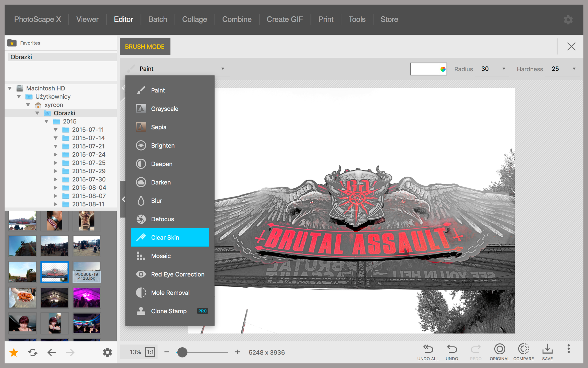The height and width of the screenshot is (368, 588).
Task: Switch to the Batch tab
Action: click(x=158, y=19)
